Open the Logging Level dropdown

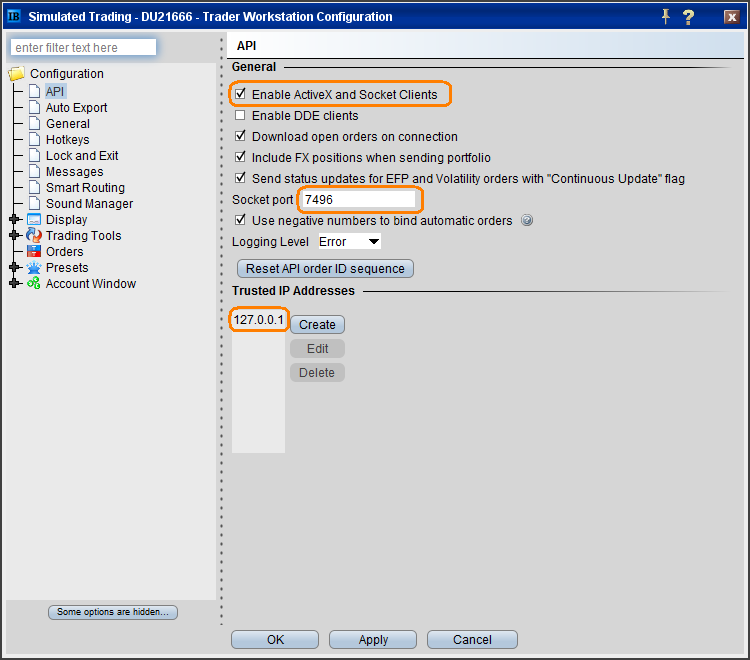pyautogui.click(x=350, y=242)
